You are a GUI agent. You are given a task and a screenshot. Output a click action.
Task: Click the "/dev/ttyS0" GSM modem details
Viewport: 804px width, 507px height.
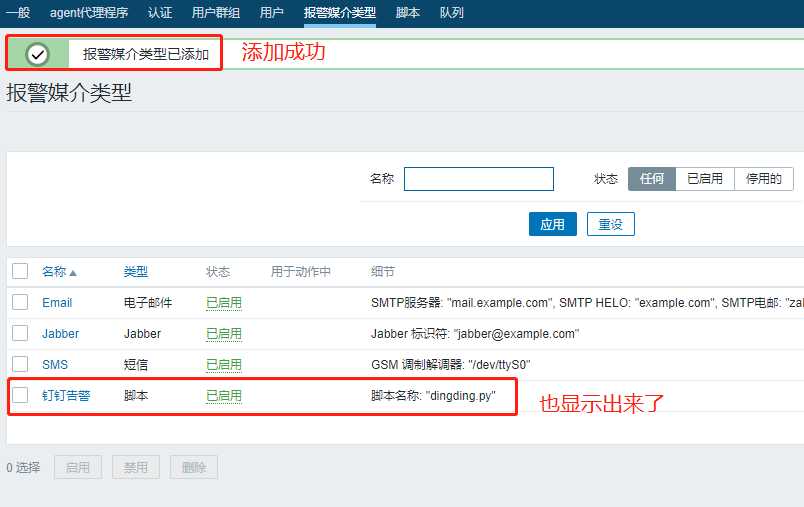pyautogui.click(x=451, y=364)
